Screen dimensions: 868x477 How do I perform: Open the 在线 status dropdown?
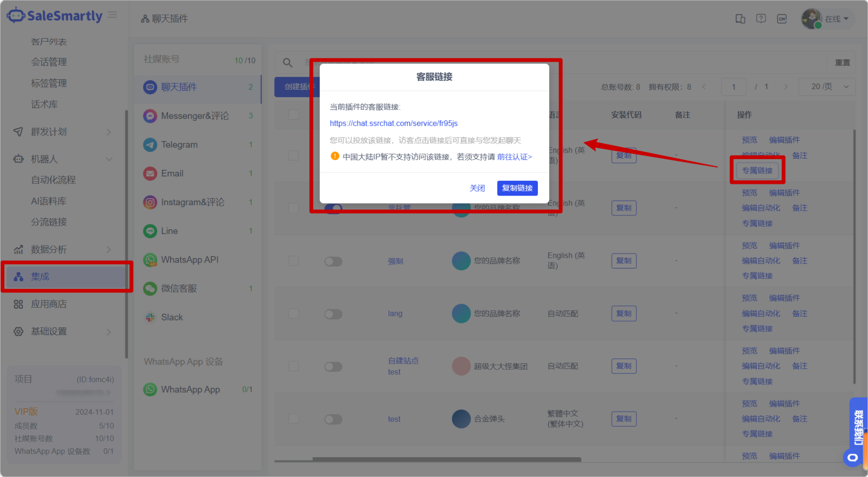(x=836, y=19)
